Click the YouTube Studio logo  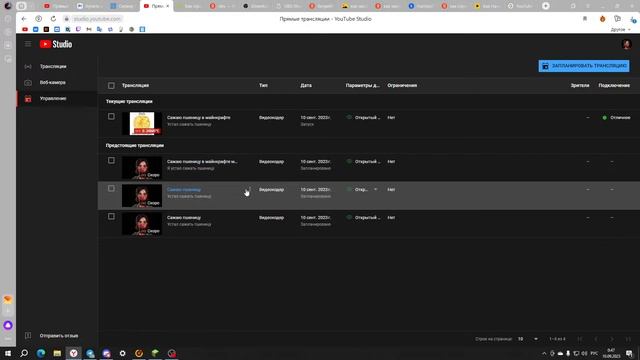coord(56,44)
